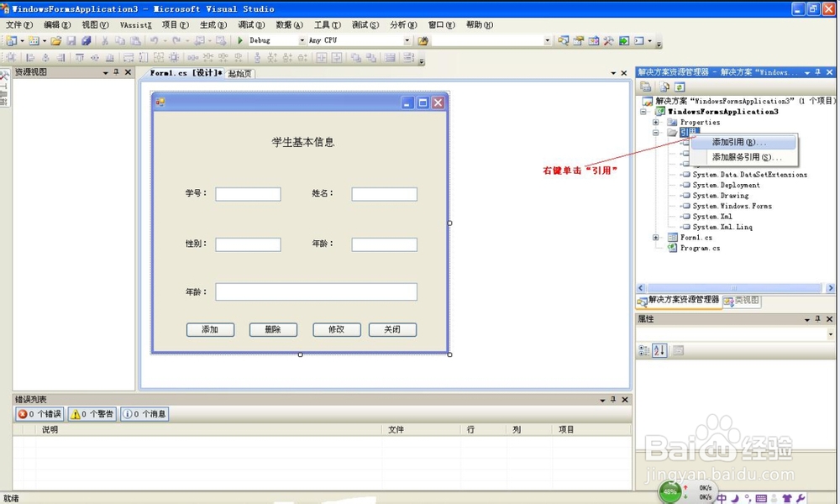Select the alphabetical sort icon in Properties panel
The height and width of the screenshot is (504, 840).
658,350
